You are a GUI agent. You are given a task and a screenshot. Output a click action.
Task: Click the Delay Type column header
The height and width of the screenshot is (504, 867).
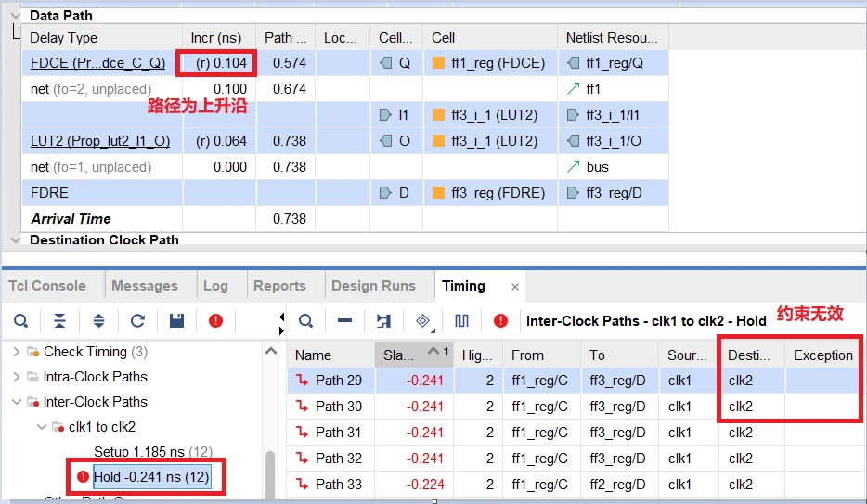pos(102,37)
